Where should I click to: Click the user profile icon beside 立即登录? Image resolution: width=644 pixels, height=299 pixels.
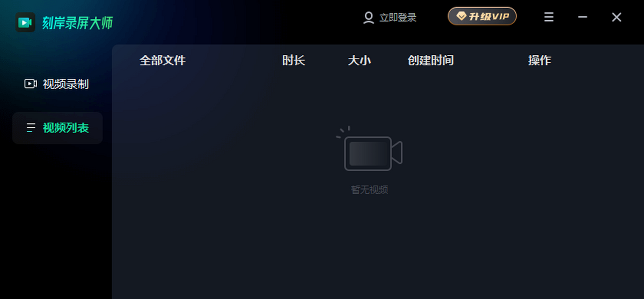[x=369, y=18]
